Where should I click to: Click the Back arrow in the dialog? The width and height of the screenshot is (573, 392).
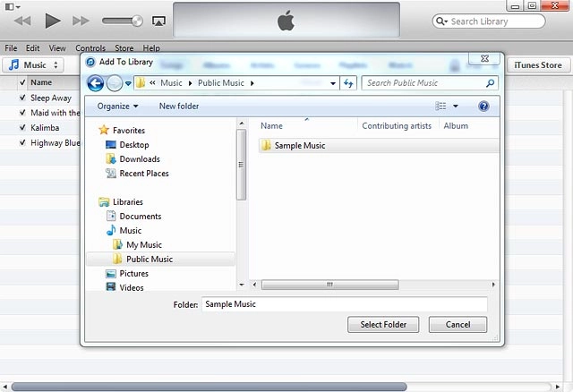coord(96,83)
